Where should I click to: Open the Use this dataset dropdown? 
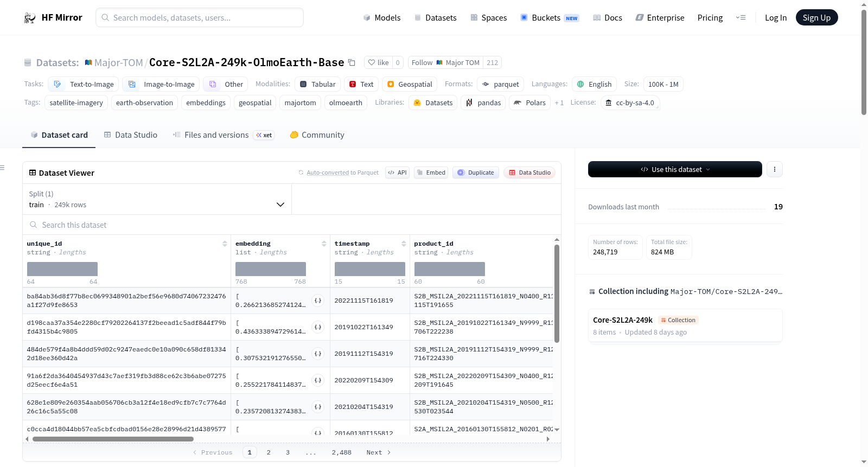coord(675,169)
